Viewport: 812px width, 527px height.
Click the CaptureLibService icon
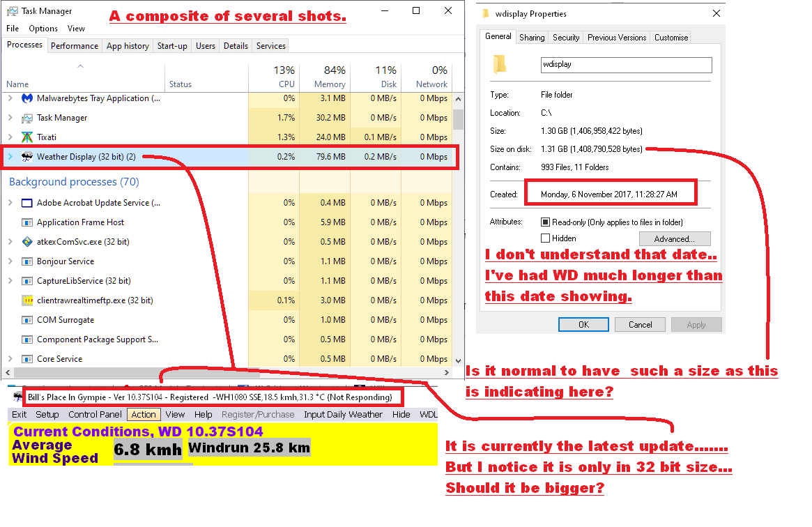pos(27,281)
